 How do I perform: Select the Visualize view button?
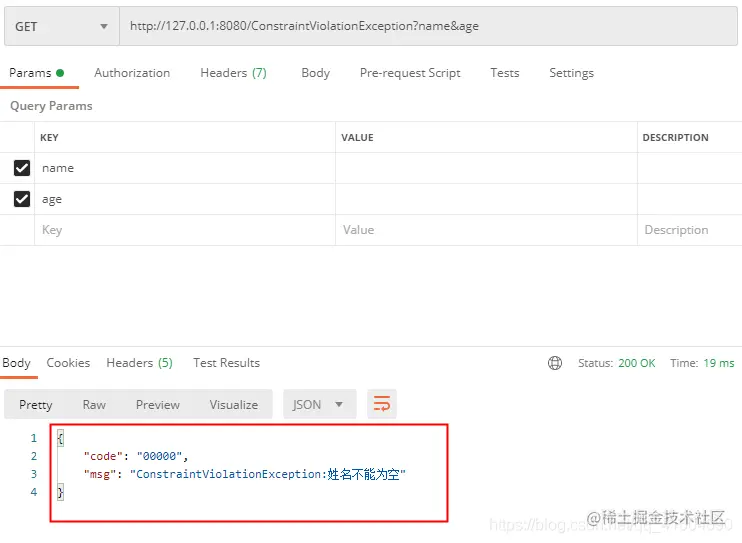tap(234, 405)
